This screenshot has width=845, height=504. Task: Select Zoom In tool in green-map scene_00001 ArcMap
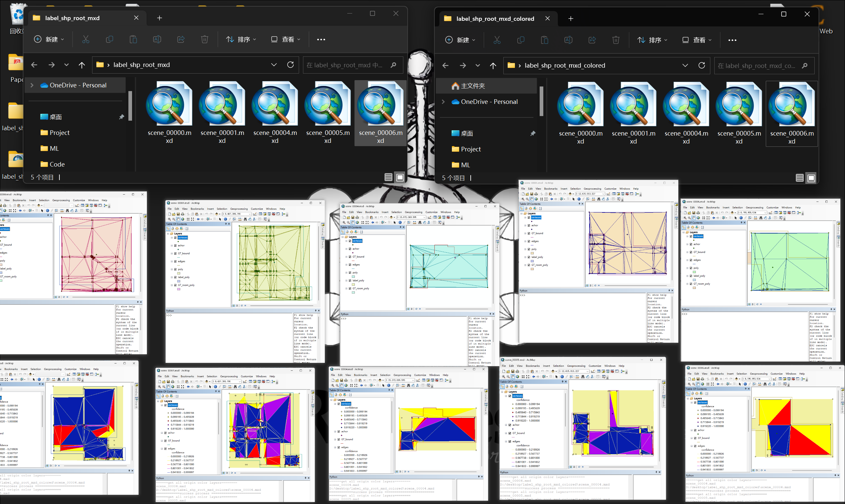click(x=169, y=219)
